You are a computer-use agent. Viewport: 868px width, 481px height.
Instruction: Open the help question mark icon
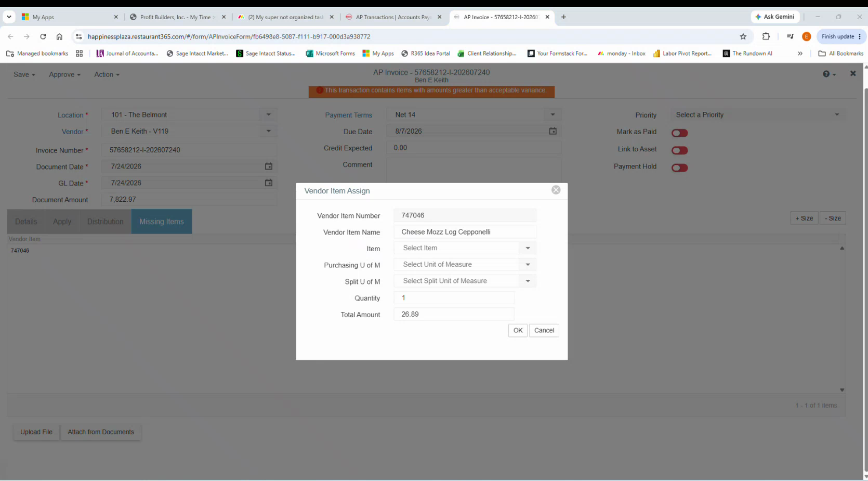pyautogui.click(x=828, y=74)
